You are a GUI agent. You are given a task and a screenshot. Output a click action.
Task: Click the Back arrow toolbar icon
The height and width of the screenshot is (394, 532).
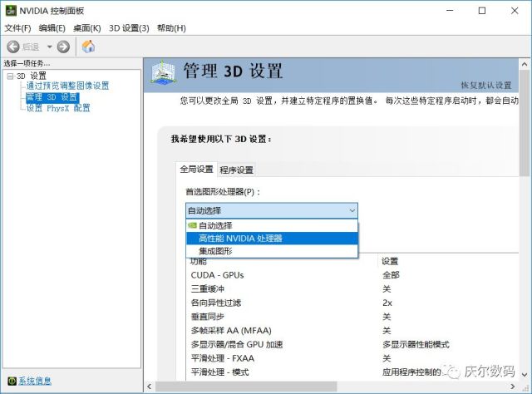[13, 47]
